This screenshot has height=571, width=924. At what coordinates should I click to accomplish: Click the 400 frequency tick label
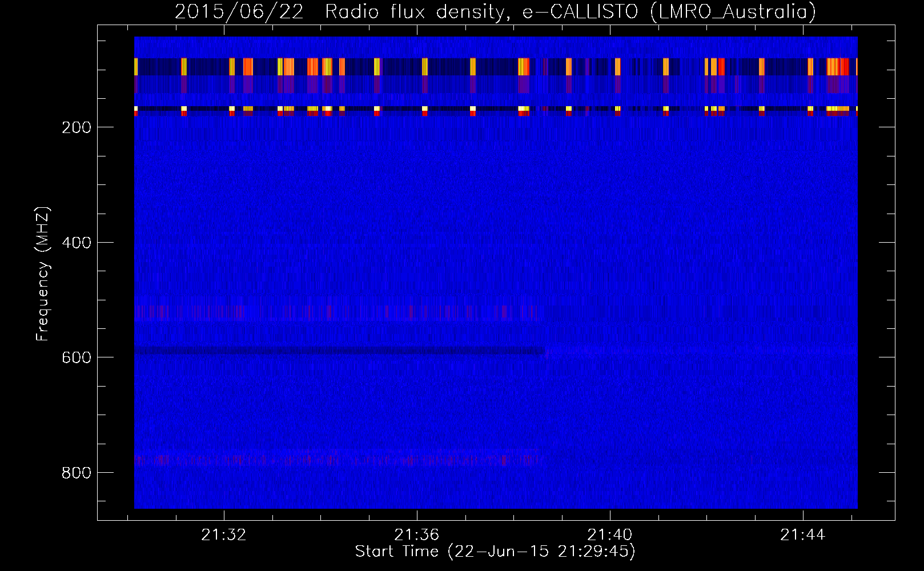(x=77, y=243)
